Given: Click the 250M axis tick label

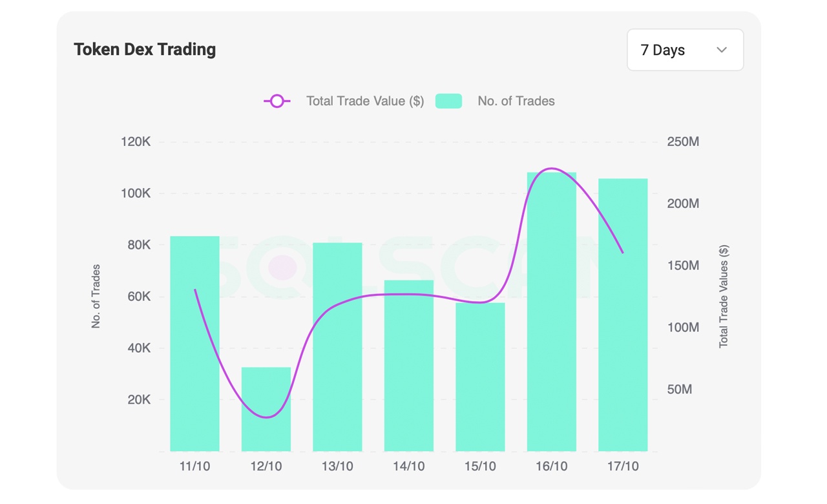Looking at the screenshot, I should [682, 142].
